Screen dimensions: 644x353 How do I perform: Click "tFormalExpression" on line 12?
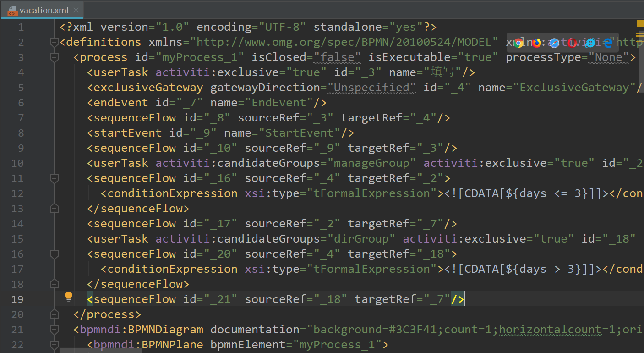tap(375, 193)
